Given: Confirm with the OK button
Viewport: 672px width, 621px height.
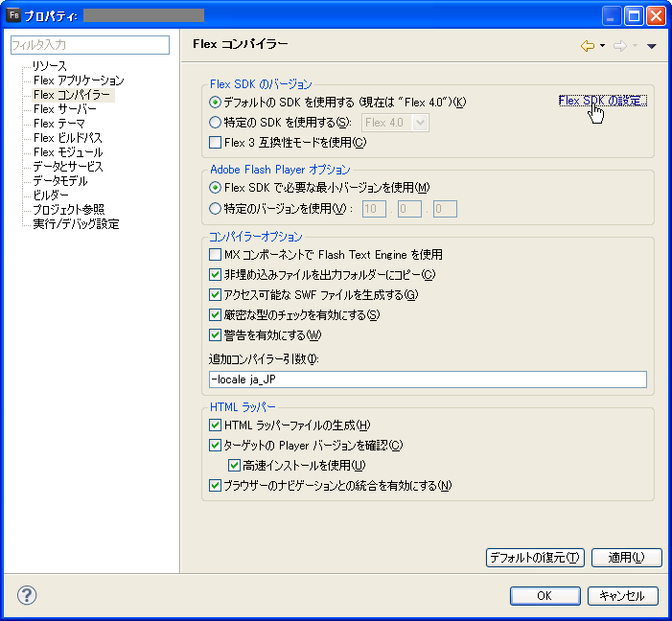Looking at the screenshot, I should 545,596.
